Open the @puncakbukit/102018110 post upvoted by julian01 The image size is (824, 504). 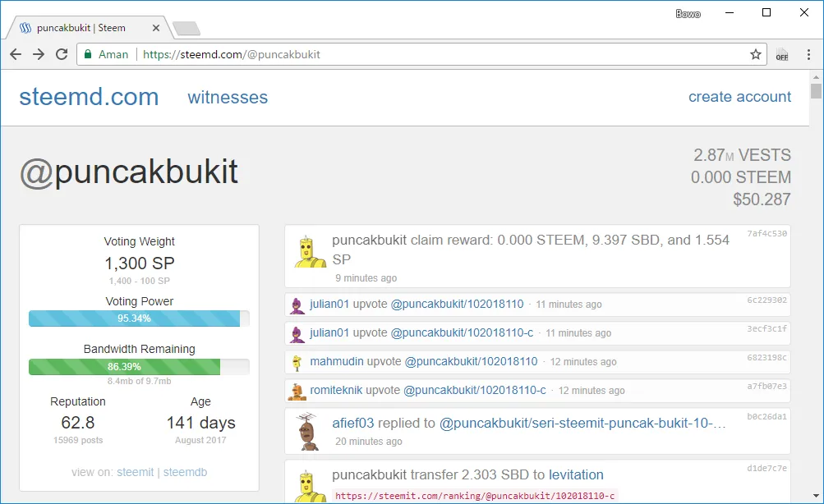click(458, 304)
